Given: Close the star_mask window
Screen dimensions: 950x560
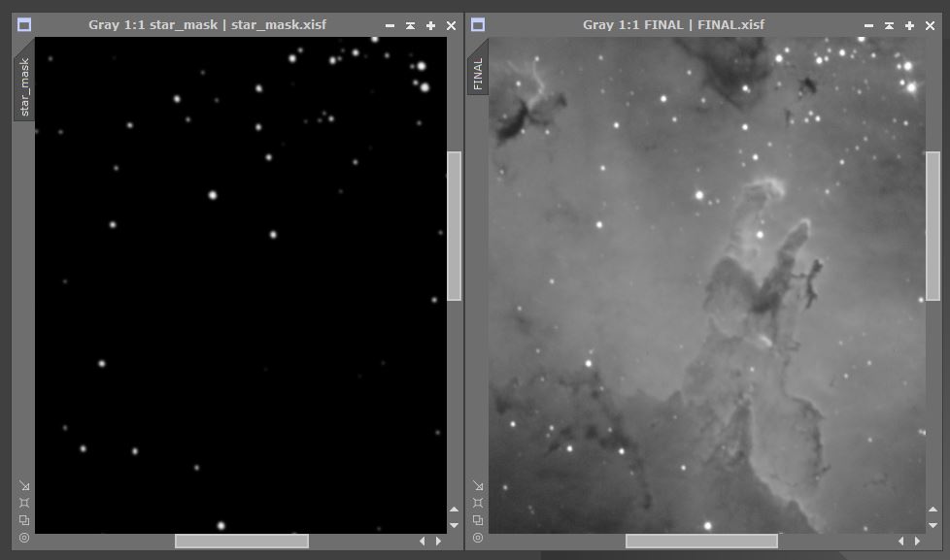Looking at the screenshot, I should (451, 25).
